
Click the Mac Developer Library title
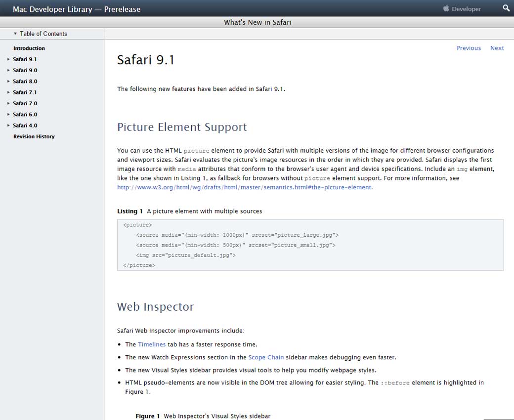(77, 9)
